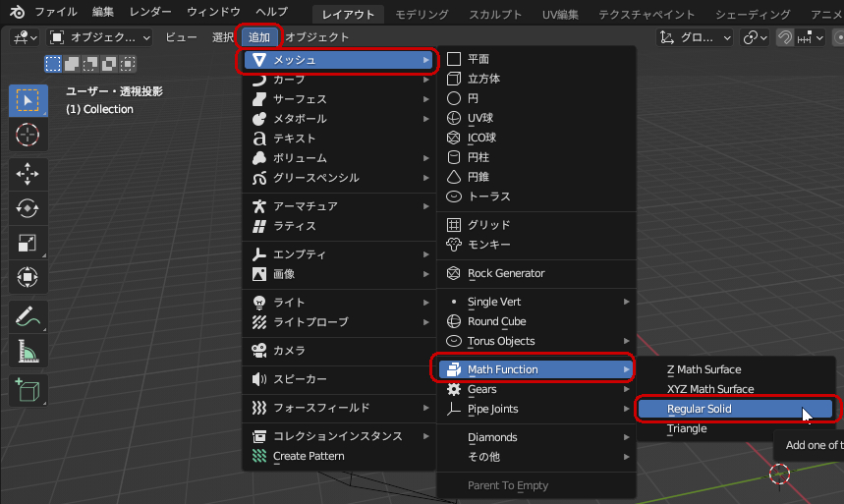The image size is (844, 504).
Task: Add a Round Cube mesh
Action: point(536,321)
